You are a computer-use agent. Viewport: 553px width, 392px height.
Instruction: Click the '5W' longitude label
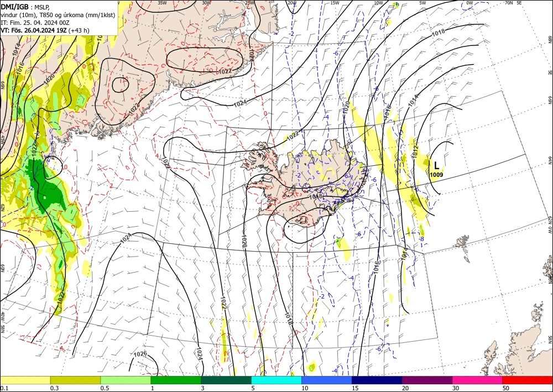pos(423,3)
